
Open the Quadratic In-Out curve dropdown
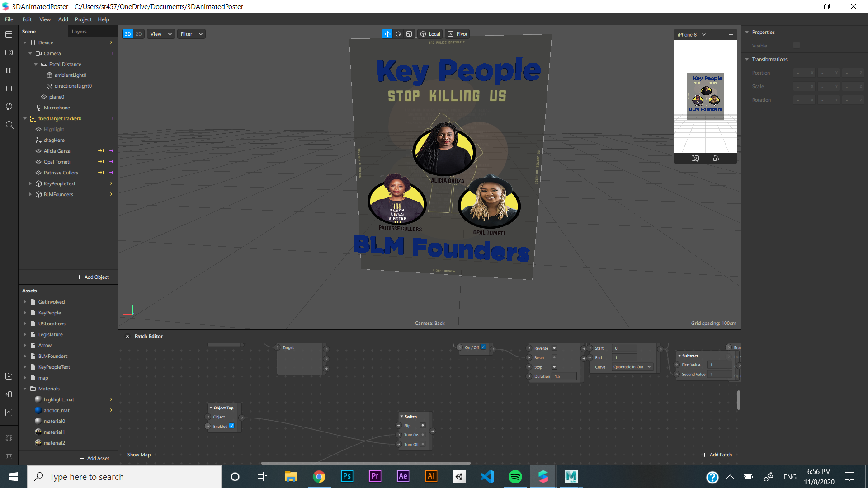(632, 367)
